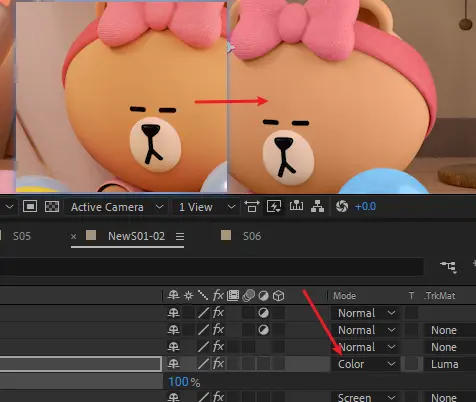
Task: Toggle pixel aspect ratio correction icon
Action: (x=252, y=207)
